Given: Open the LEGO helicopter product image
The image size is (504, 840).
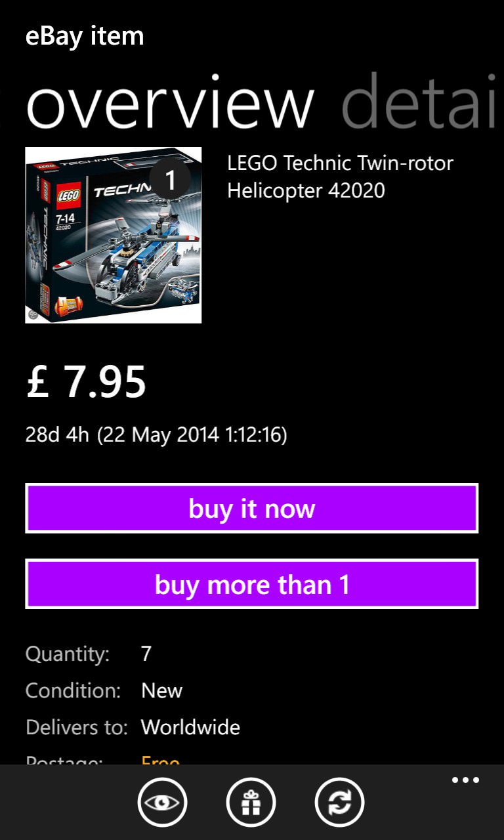Looking at the screenshot, I should click(114, 235).
